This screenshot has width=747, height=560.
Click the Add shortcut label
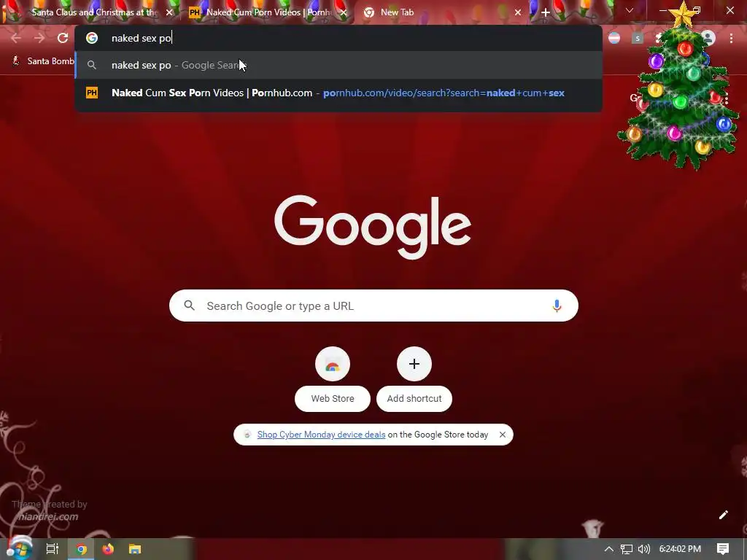[x=414, y=399]
